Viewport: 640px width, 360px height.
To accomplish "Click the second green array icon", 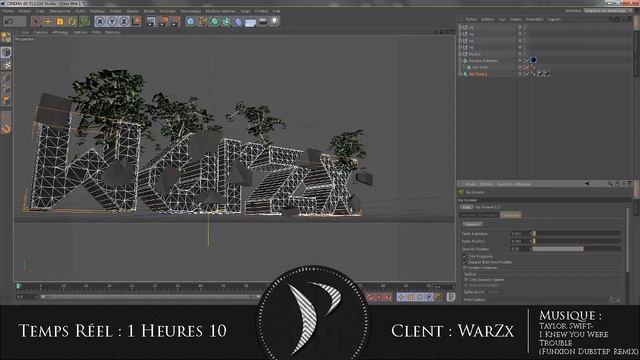I will (226, 21).
